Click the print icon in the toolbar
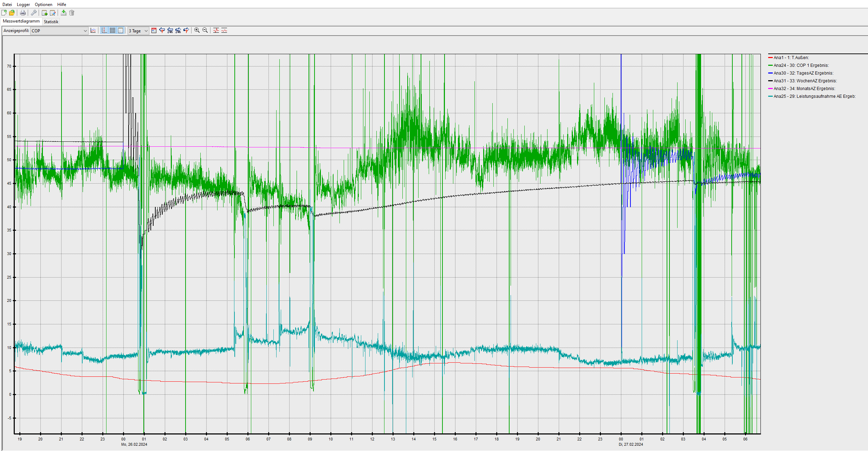 pyautogui.click(x=23, y=13)
